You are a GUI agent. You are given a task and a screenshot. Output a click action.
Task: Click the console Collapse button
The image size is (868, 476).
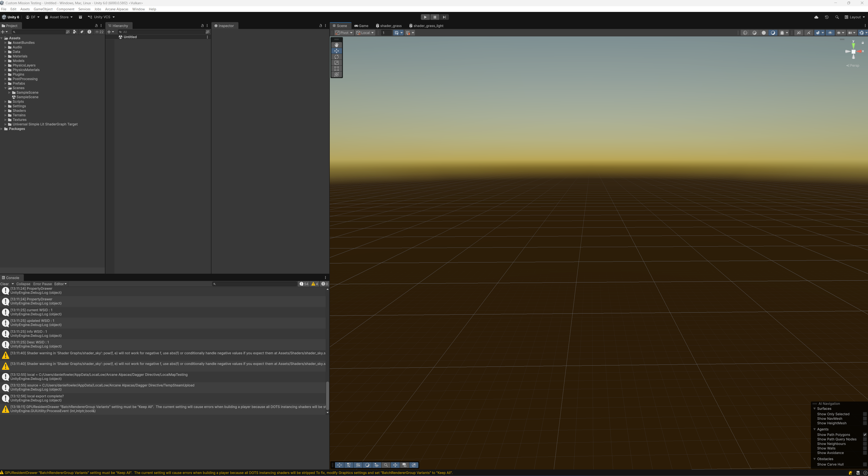point(23,284)
